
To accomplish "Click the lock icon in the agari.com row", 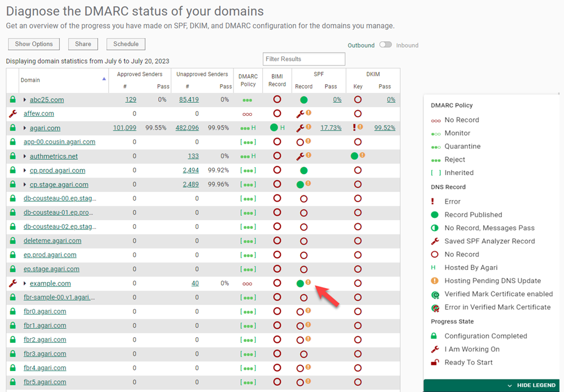I will (12, 128).
